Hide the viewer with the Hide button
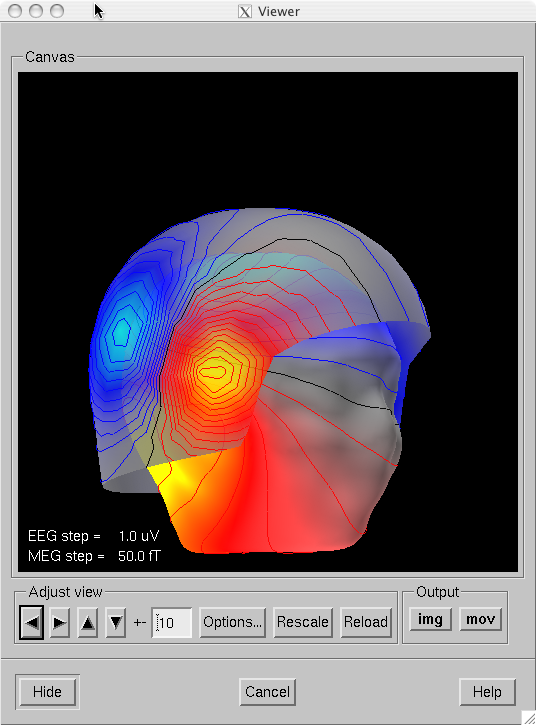536x725 pixels. 47,692
